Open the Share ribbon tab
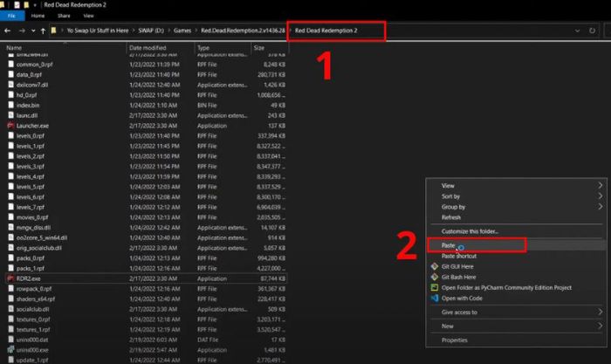611x364 pixels. coord(64,16)
